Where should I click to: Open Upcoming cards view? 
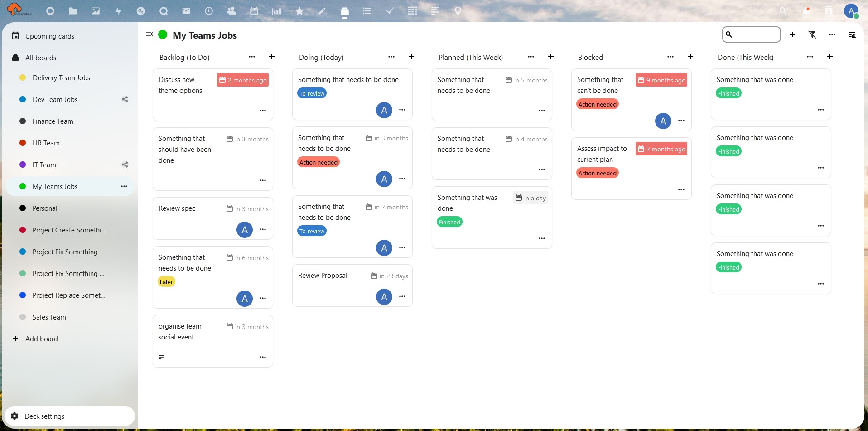(x=70, y=36)
